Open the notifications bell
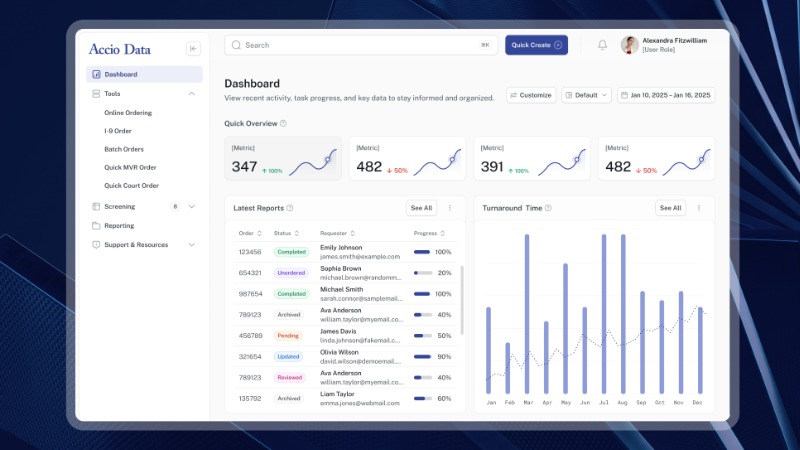The height and width of the screenshot is (450, 800). (603, 45)
